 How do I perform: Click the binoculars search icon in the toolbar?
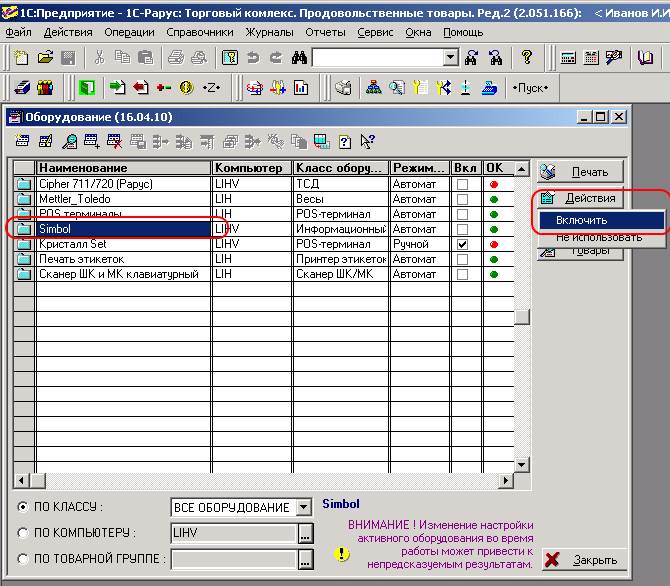click(298, 58)
